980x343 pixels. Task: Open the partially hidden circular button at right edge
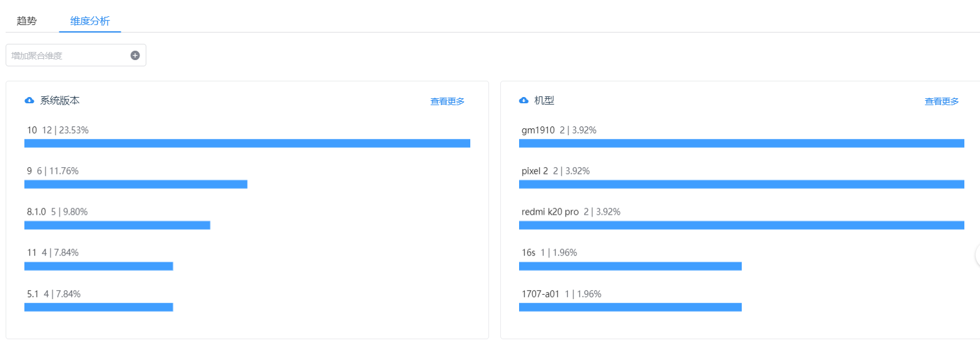click(977, 255)
